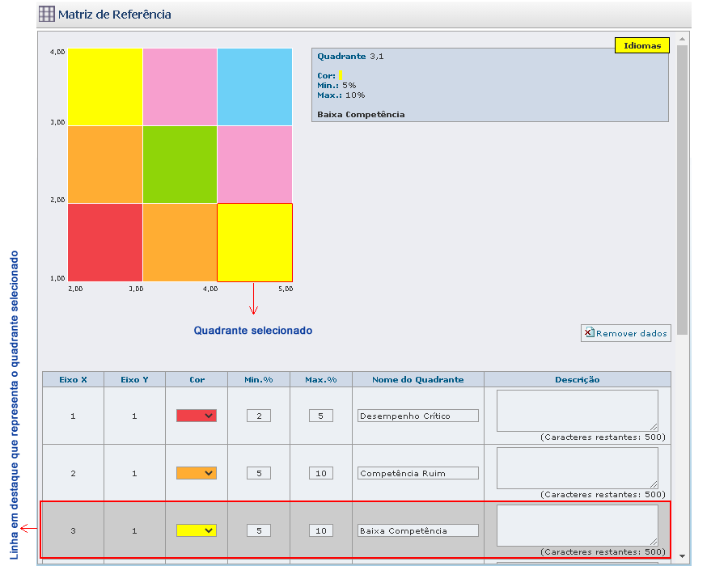Click the Baixa Competência name field
Screen dimensions: 728x566
point(417,530)
